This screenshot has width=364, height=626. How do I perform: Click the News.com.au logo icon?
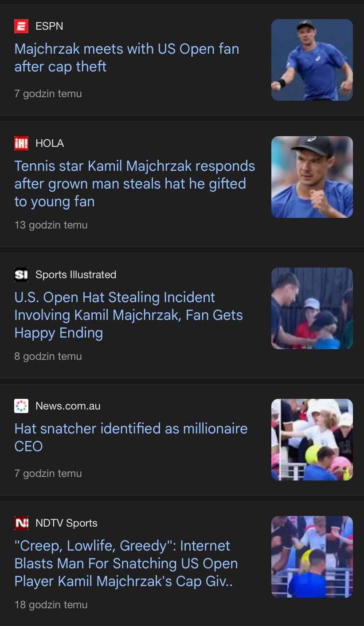click(x=21, y=406)
